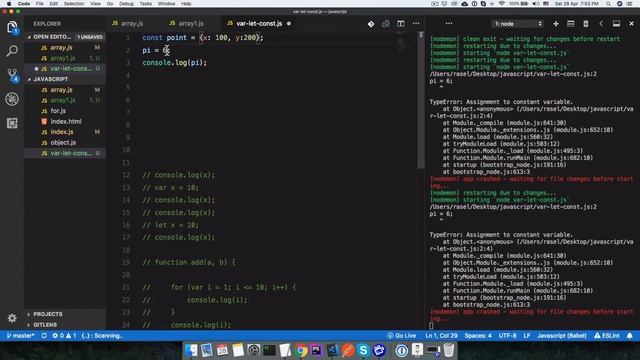
Task: Open array.js in the JAVASCRIPT folder
Action: [x=65, y=89]
